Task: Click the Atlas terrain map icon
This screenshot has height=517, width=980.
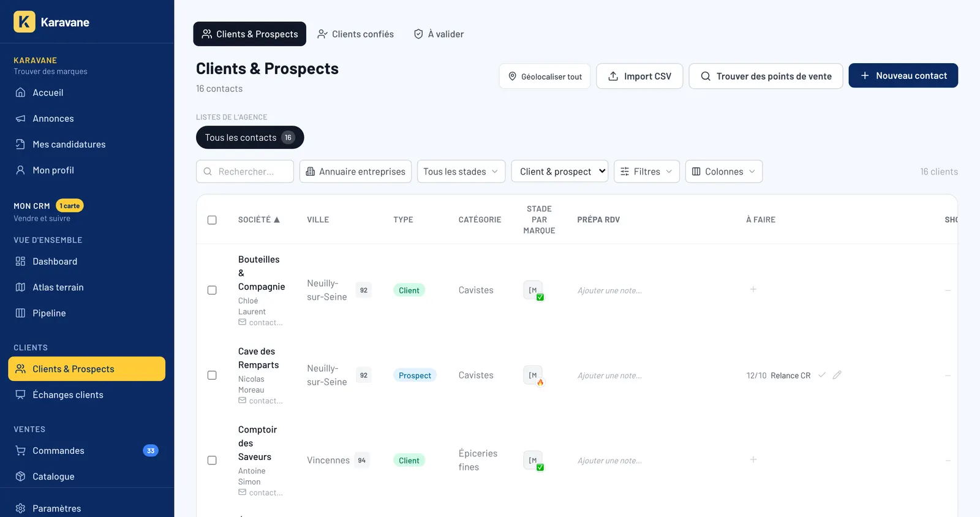Action: 20,287
